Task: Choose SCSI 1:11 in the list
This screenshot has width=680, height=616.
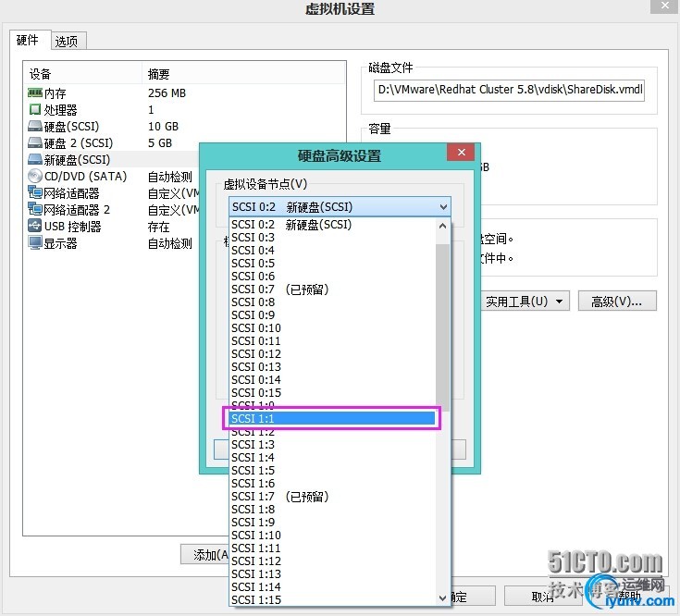Action: tap(332, 548)
